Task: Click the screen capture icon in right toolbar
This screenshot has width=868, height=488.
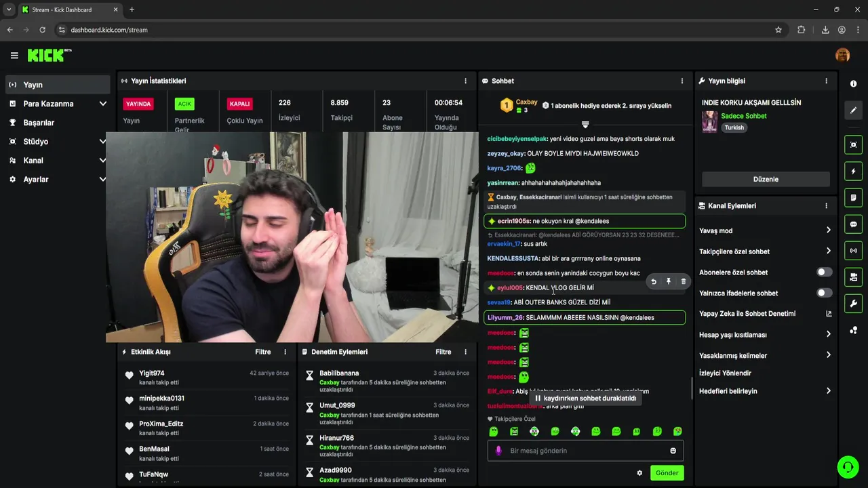Action: (853, 144)
